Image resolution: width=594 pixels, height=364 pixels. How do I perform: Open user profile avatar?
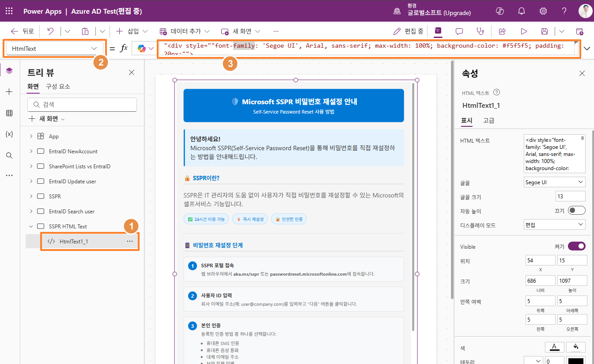(586, 11)
